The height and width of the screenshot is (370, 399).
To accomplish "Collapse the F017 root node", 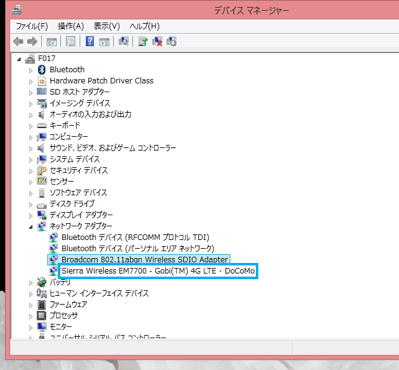I will point(19,59).
